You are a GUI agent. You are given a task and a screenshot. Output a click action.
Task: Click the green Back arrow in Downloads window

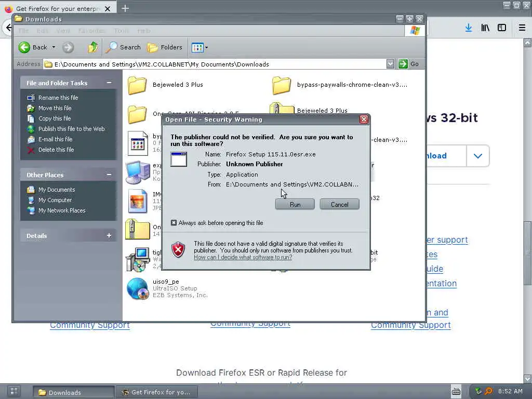(x=24, y=47)
